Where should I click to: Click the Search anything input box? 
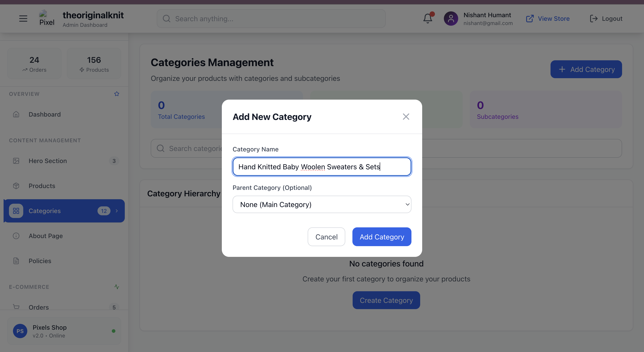pos(271,19)
